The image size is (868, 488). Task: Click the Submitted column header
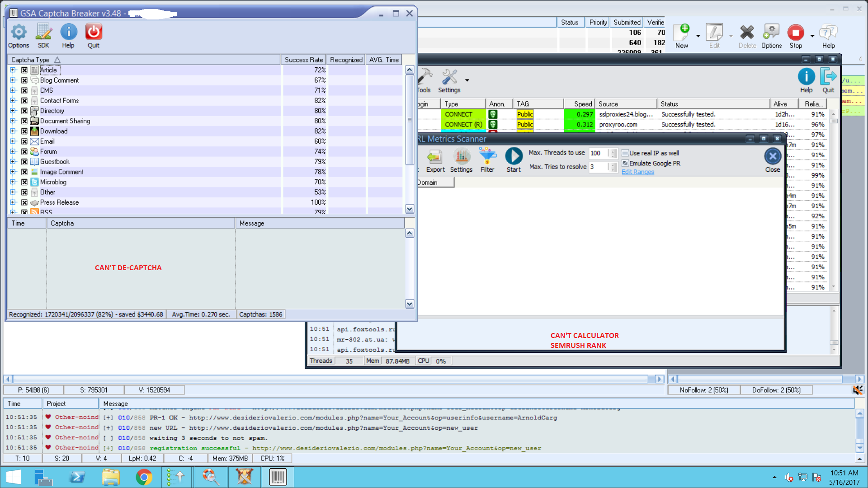pyautogui.click(x=627, y=22)
